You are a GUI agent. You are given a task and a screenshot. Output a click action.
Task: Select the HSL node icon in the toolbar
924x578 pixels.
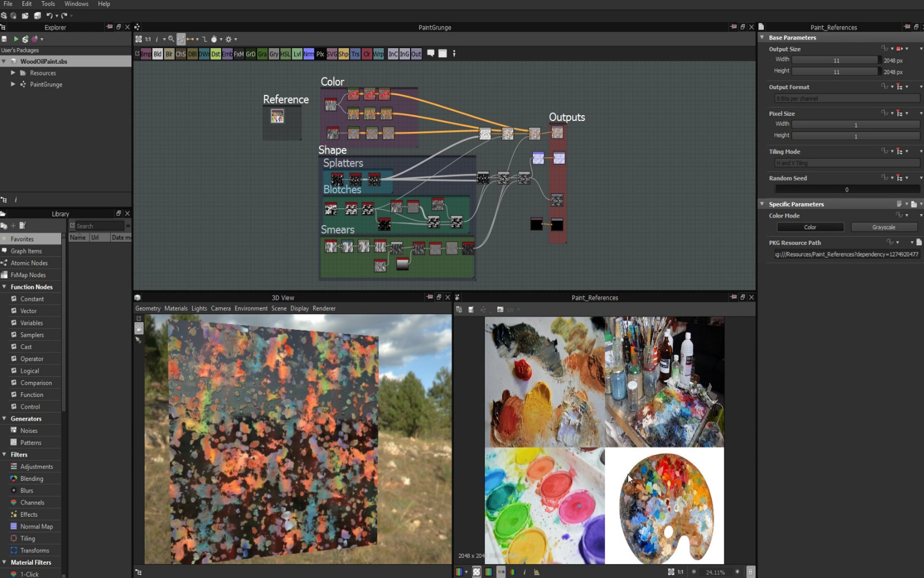[285, 53]
